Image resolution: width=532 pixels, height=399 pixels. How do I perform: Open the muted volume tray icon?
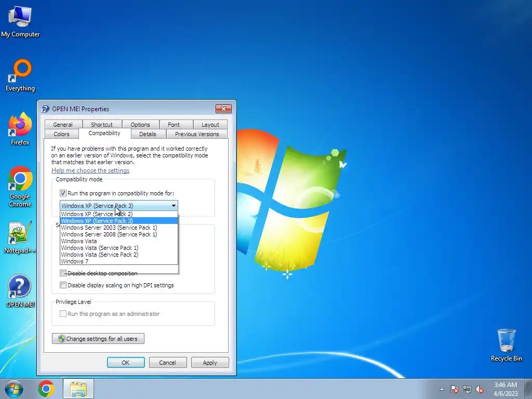tap(480, 389)
